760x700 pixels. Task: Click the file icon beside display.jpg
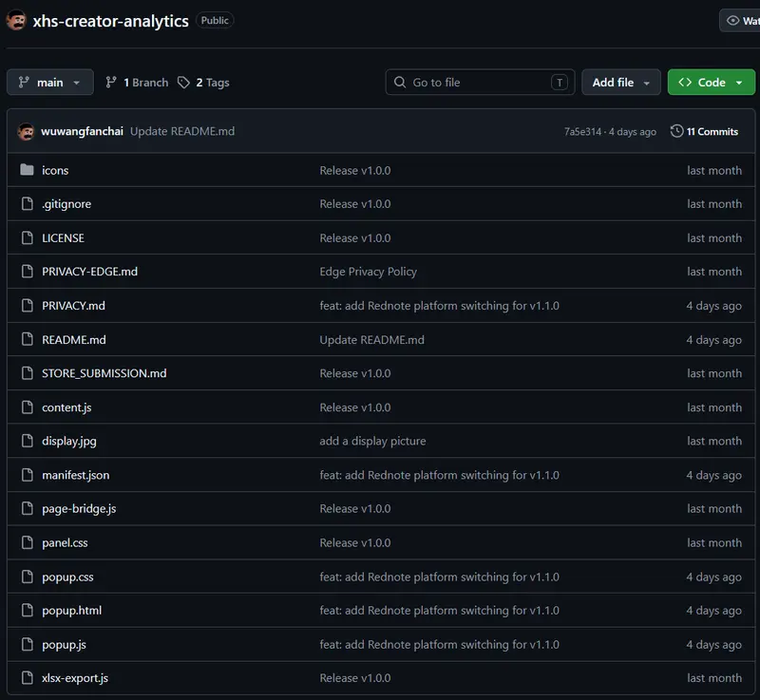pyautogui.click(x=28, y=441)
